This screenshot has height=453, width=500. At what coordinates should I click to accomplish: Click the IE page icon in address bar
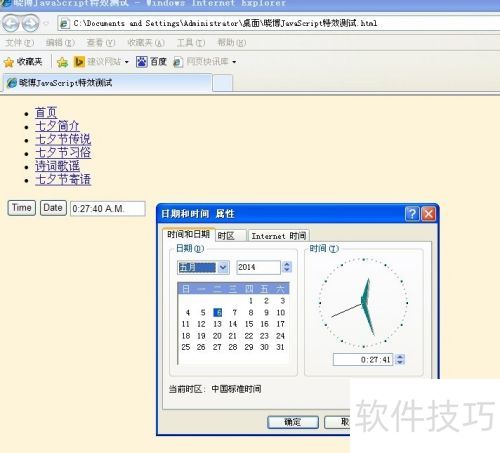64,23
